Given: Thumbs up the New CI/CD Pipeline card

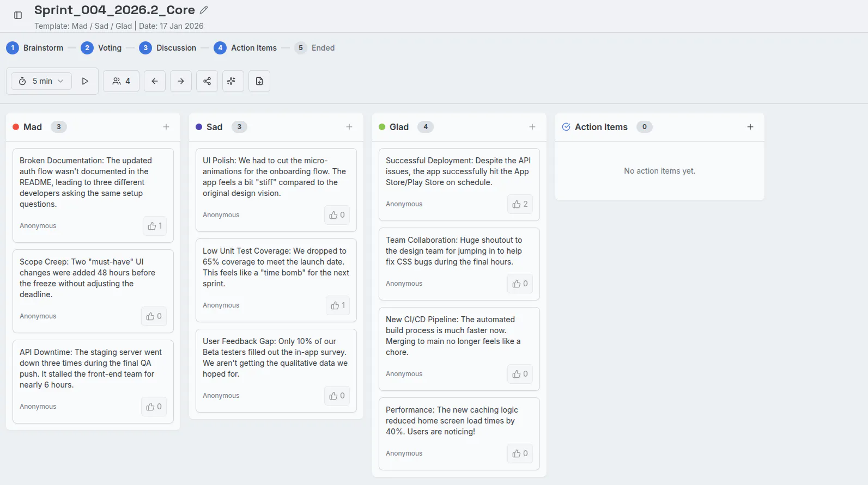Looking at the screenshot, I should tap(520, 374).
